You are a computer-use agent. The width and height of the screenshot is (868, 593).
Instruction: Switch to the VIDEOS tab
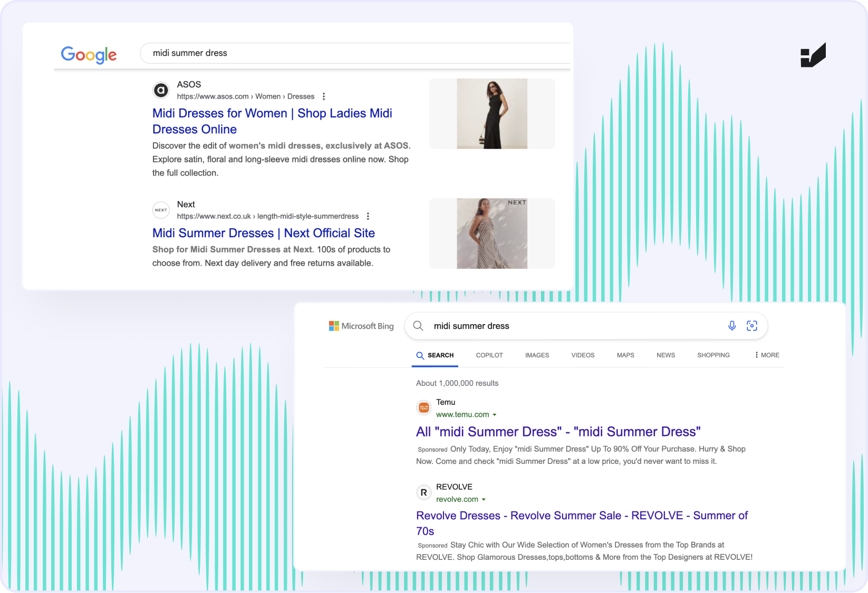583,355
